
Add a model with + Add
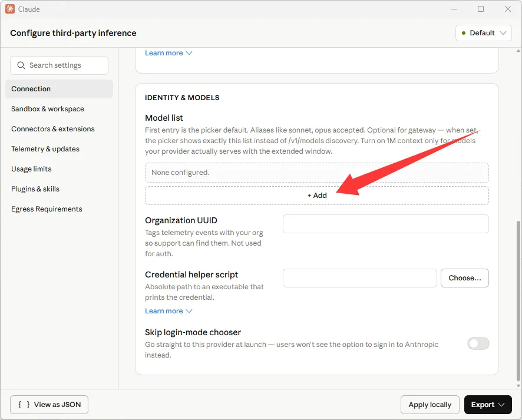pyautogui.click(x=317, y=196)
